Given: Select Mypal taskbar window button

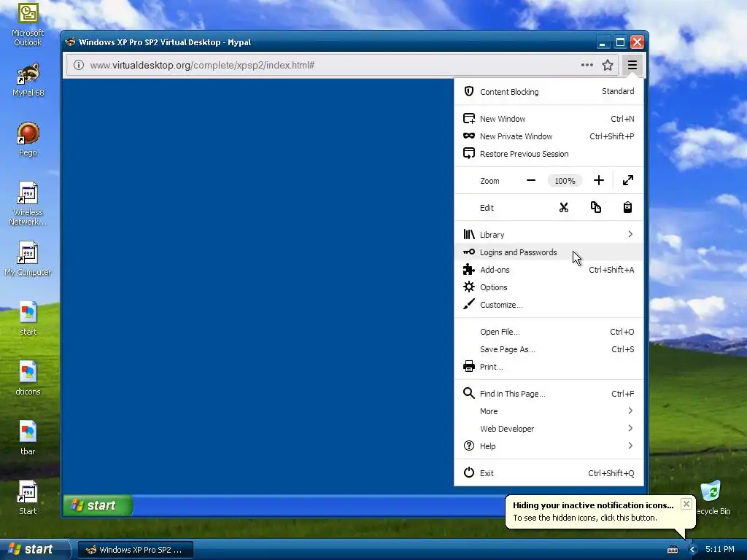Looking at the screenshot, I should pos(135,550).
